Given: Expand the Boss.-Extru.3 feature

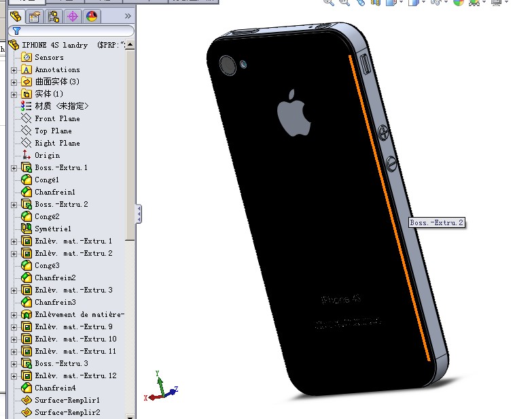Looking at the screenshot, I should (x=14, y=364).
